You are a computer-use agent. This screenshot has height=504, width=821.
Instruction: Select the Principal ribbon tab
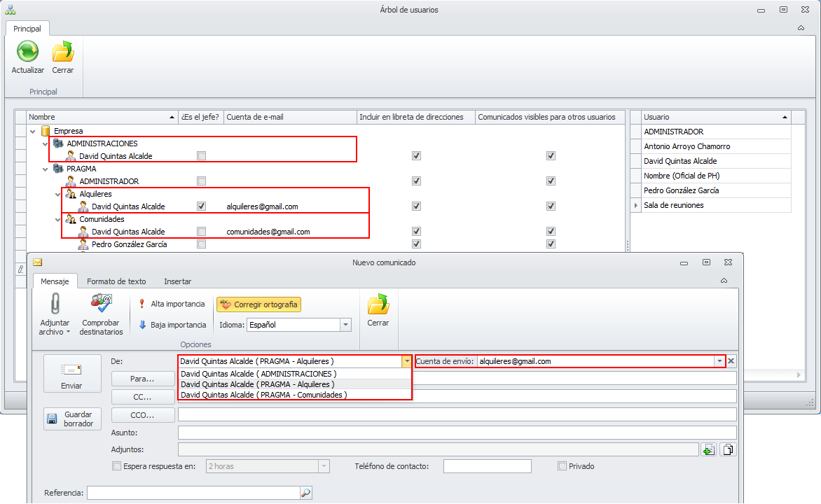click(x=27, y=28)
